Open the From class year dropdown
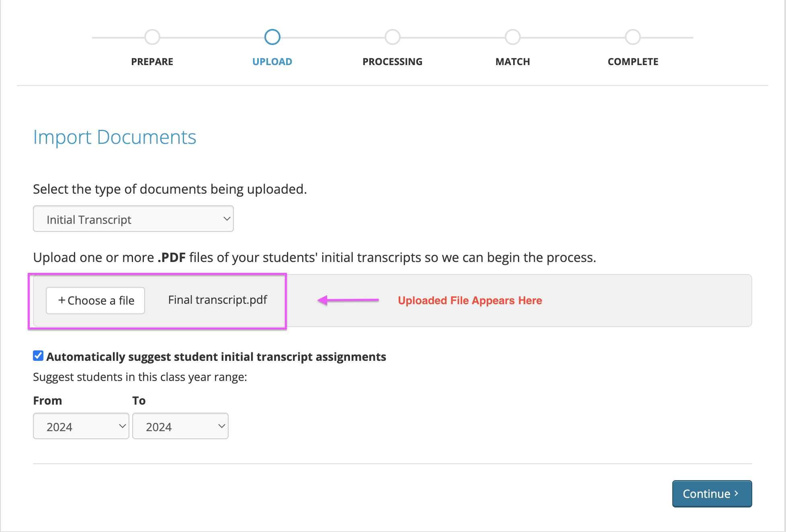The image size is (786, 532). [81, 426]
